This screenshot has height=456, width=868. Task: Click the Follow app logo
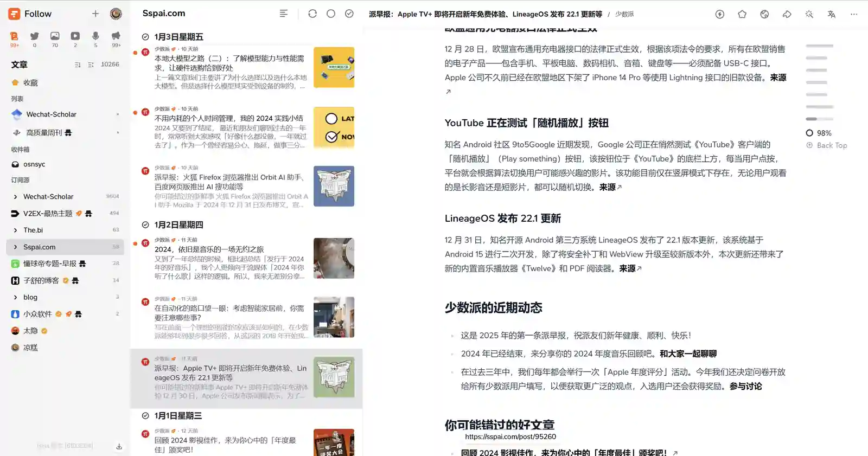pyautogui.click(x=14, y=14)
